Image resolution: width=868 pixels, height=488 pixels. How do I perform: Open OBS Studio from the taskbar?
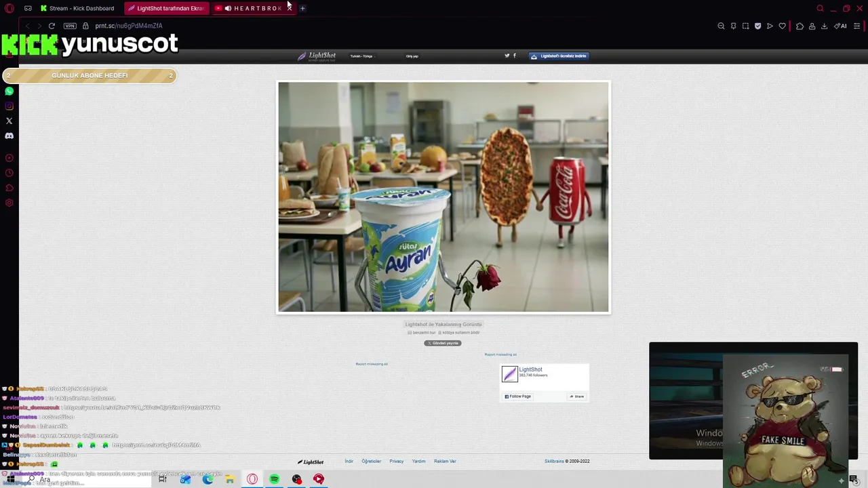[x=296, y=479]
